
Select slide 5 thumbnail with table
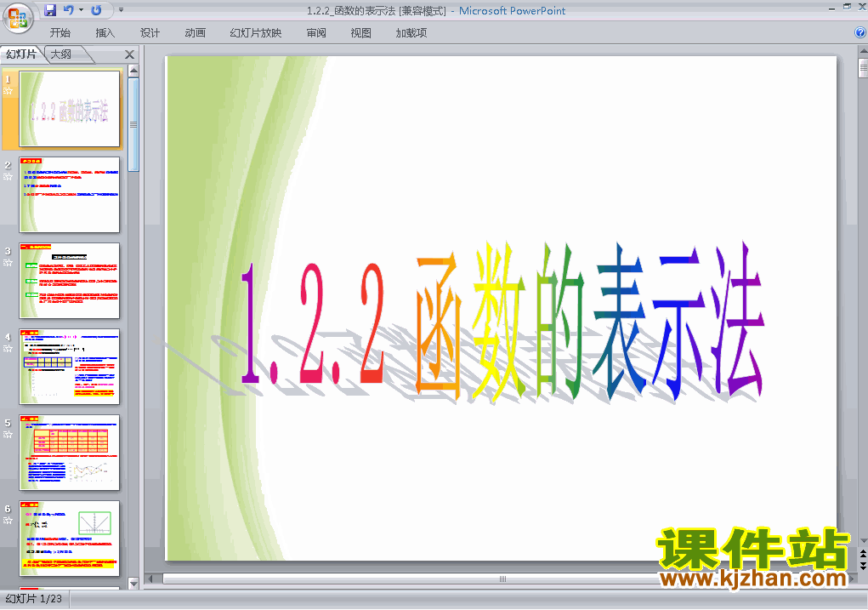click(69, 452)
